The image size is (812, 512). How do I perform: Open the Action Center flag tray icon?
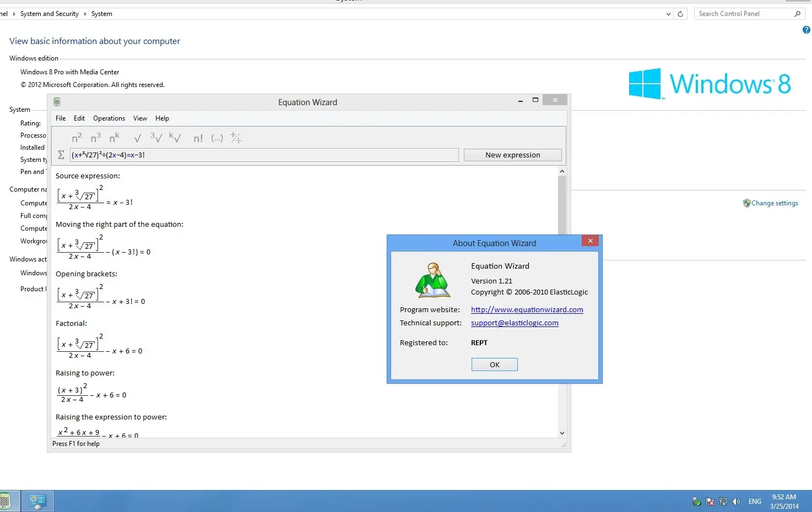710,502
